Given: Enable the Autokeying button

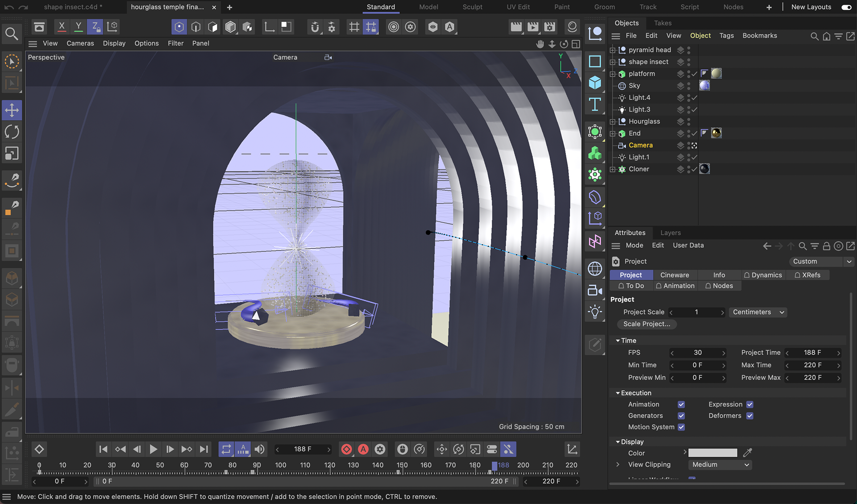Looking at the screenshot, I should coord(363,449).
